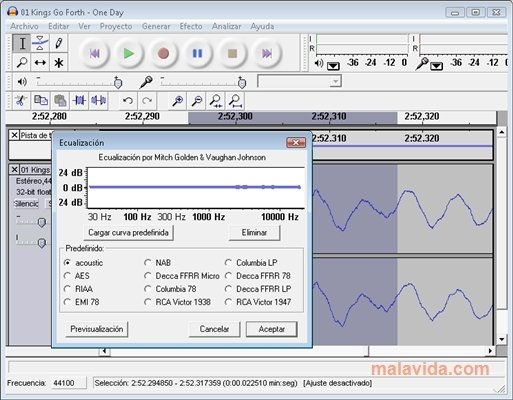Open the input source combo box

pos(299,81)
